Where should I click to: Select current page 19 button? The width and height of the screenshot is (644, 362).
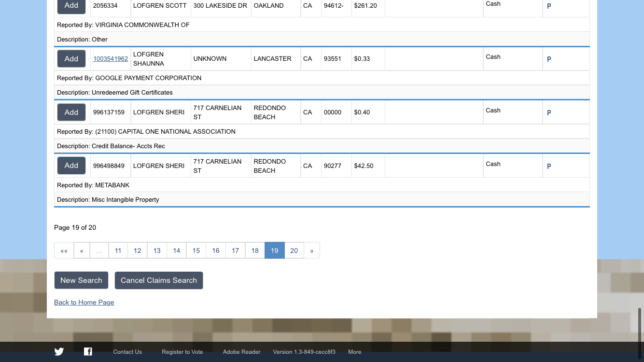coord(275,251)
